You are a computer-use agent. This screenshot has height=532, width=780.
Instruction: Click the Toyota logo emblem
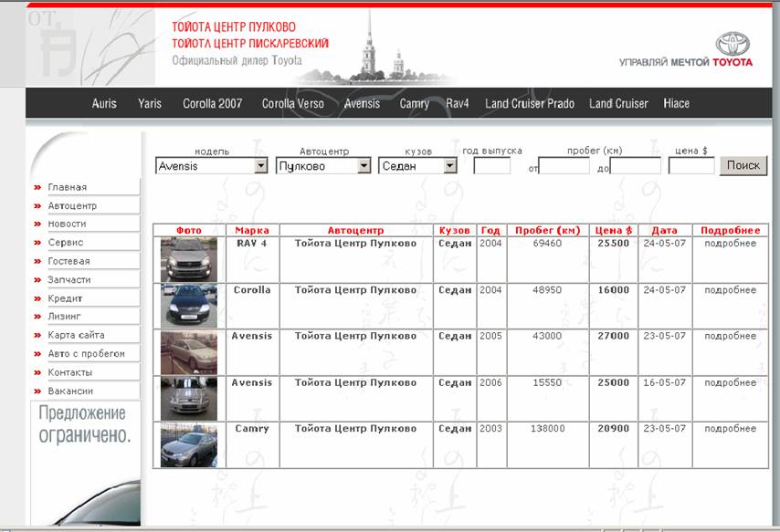(x=733, y=44)
